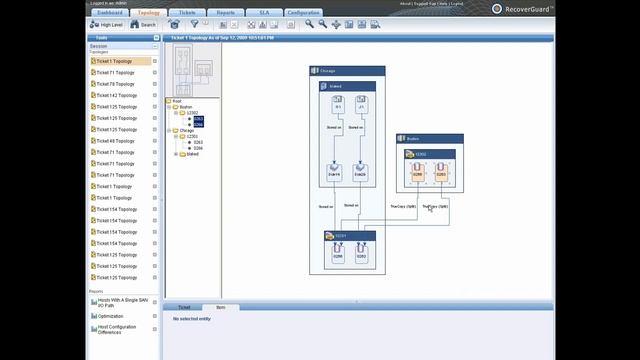Image resolution: width=640 pixels, height=360 pixels.
Task: Select the first device under Chicago 12301
Action: [x=198, y=142]
